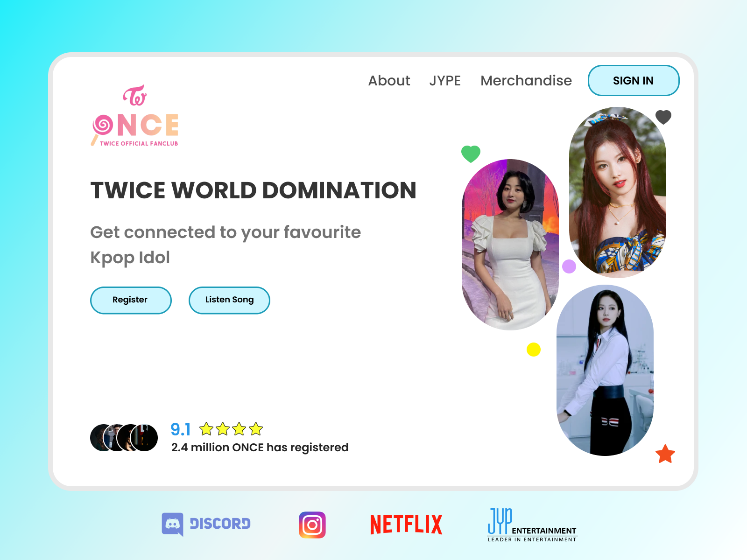Select Merchandise in the navigation
The image size is (747, 560).
point(526,81)
